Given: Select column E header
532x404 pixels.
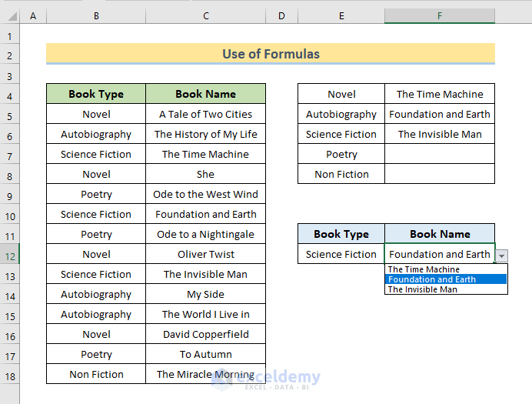Looking at the screenshot, I should click(x=341, y=16).
